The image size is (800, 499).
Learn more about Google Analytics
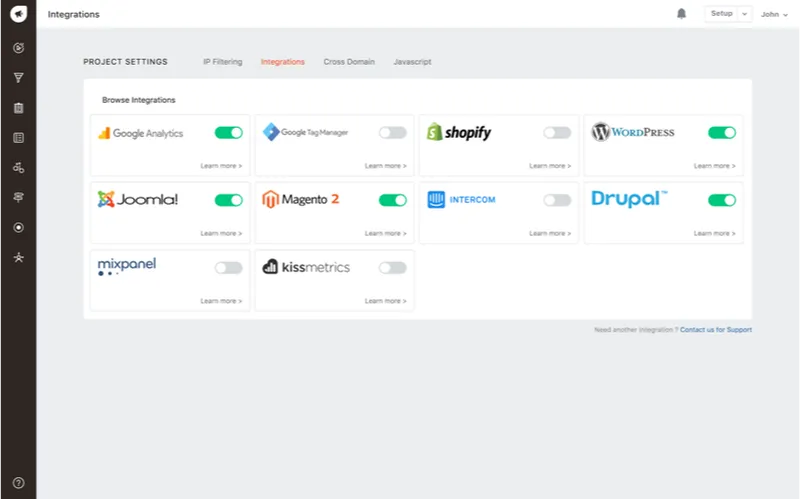point(221,166)
